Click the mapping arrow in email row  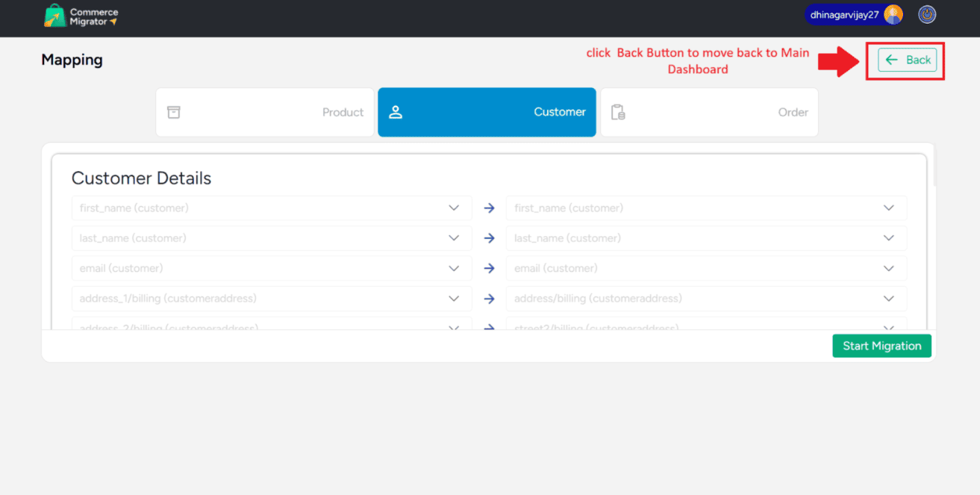click(489, 268)
